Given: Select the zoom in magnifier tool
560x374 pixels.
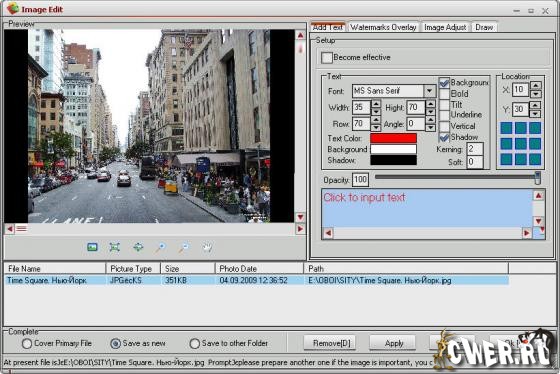Looking at the screenshot, I should pos(161,247).
